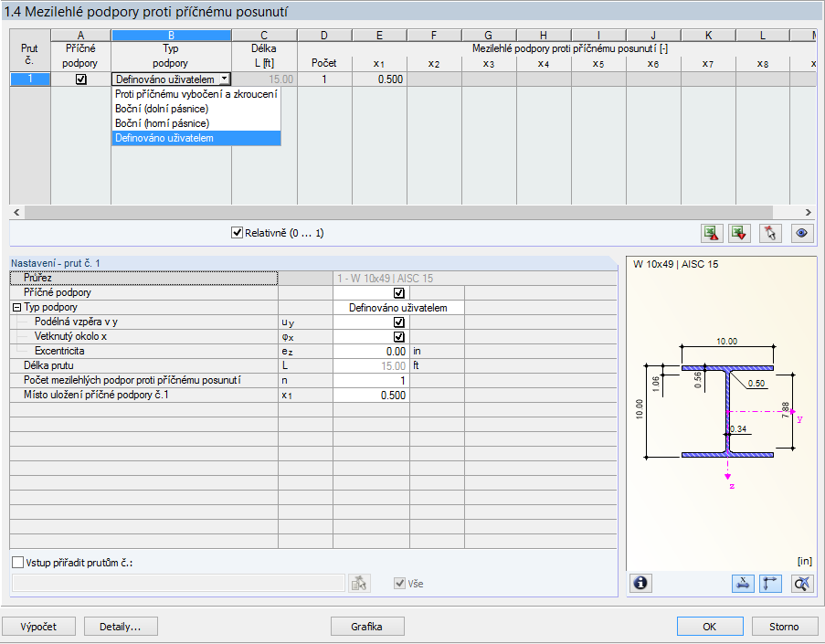Click Počet mezilehlých podpor value field
This screenshot has height=644, width=825.
point(372,381)
